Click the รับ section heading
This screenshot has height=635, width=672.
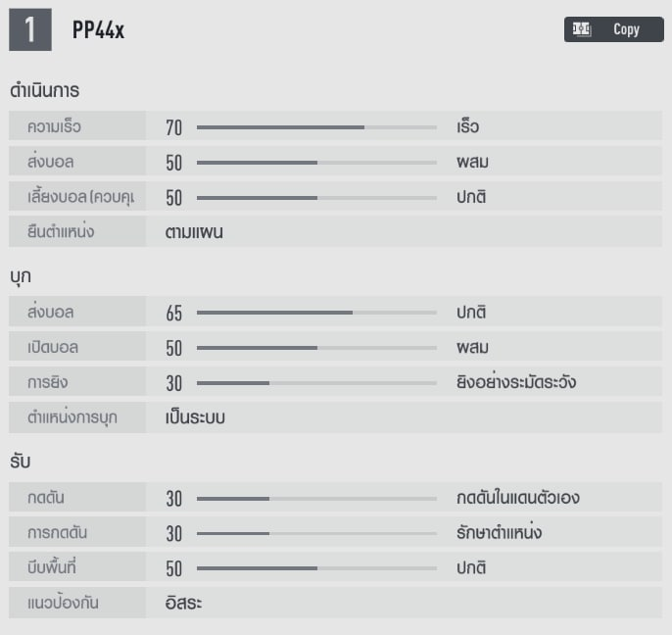point(21,461)
